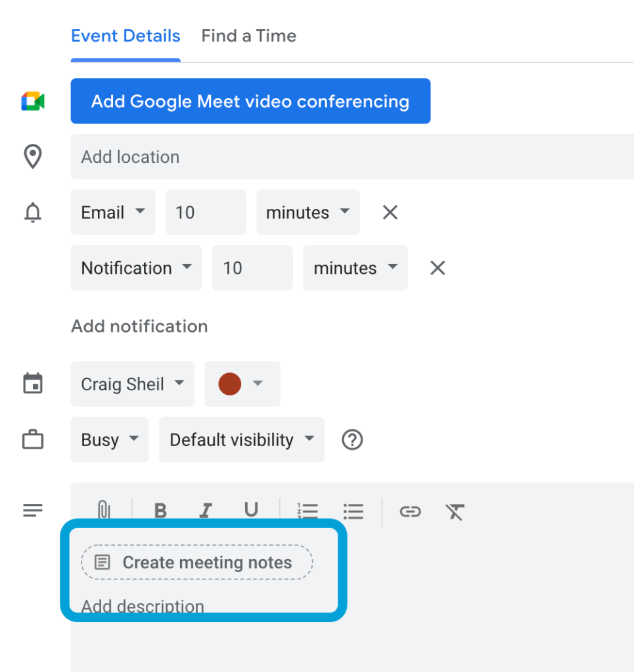634x672 pixels.
Task: Insert a link in description
Action: point(410,511)
